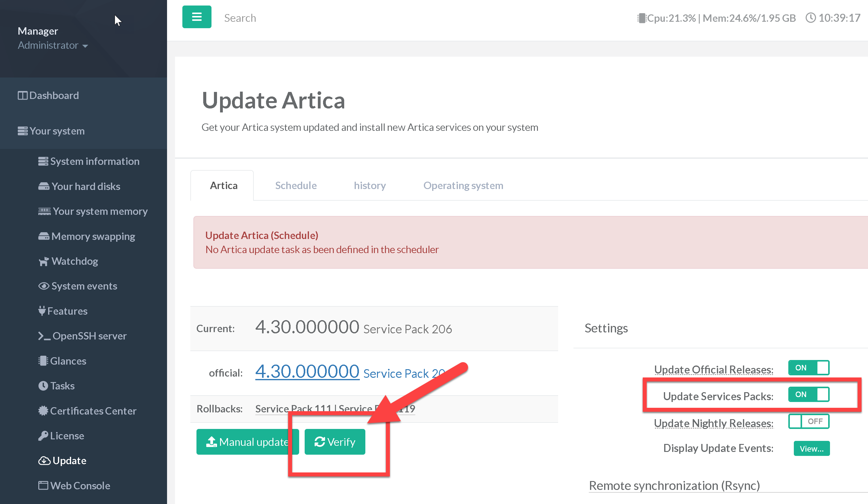Open Features via the plug icon
This screenshot has width=868, height=504.
point(42,311)
